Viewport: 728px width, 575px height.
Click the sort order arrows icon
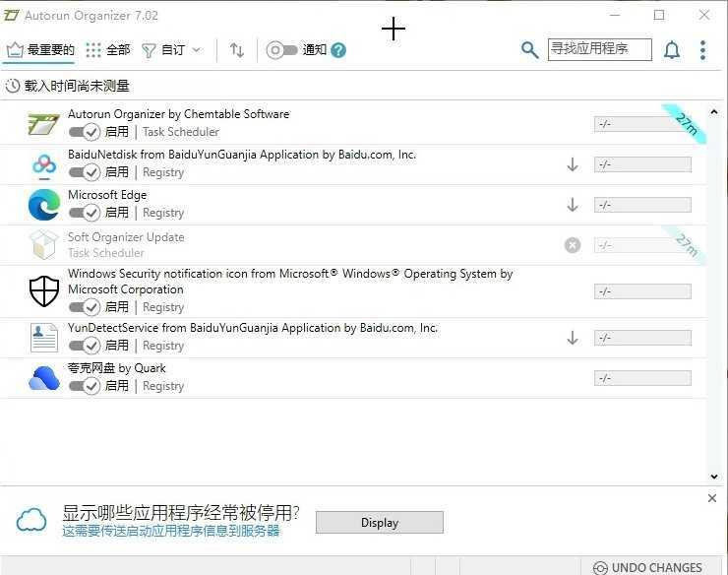237,50
